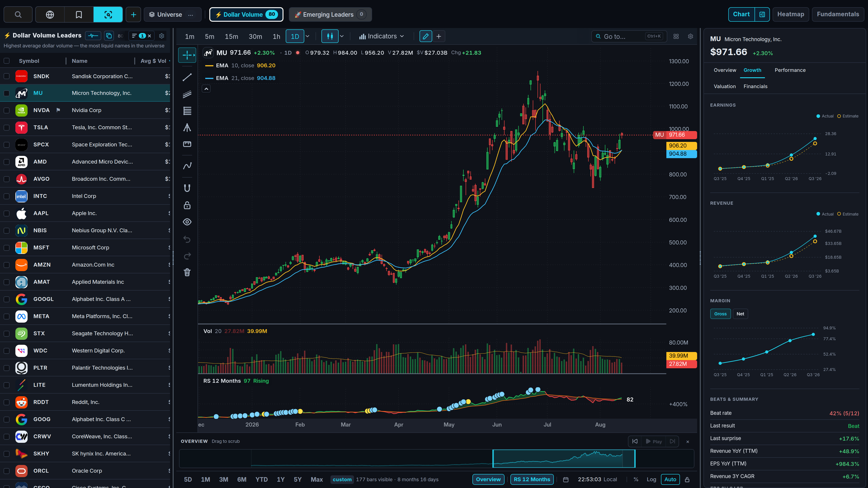Open the calendar date picker icon
The image size is (868, 488).
[x=566, y=480]
